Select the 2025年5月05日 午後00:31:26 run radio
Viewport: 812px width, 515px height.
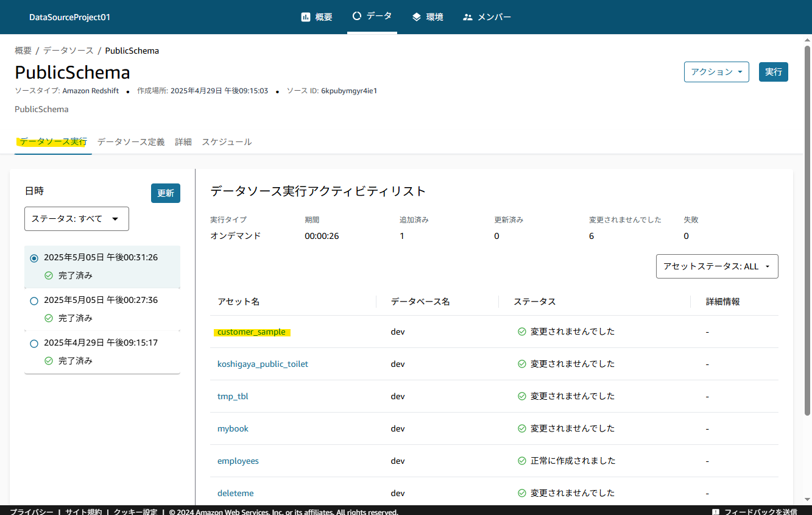(34, 258)
